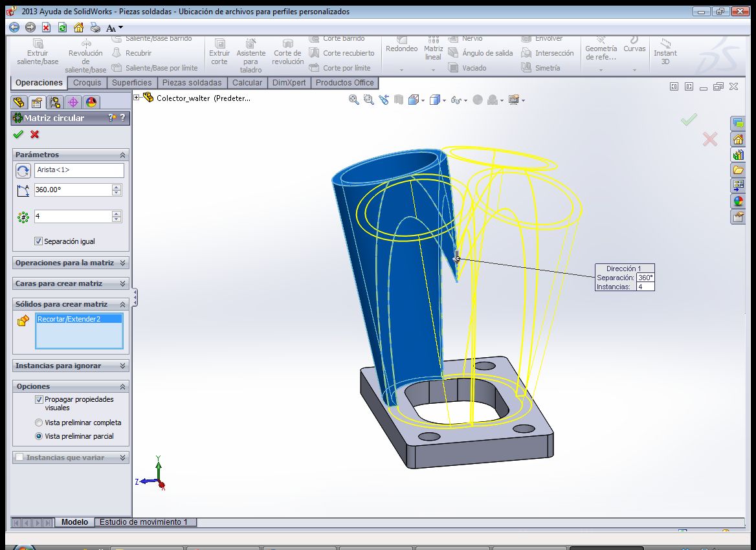The height and width of the screenshot is (550, 756).
Task: Cancel Matriz circular with red X
Action: 35,135
